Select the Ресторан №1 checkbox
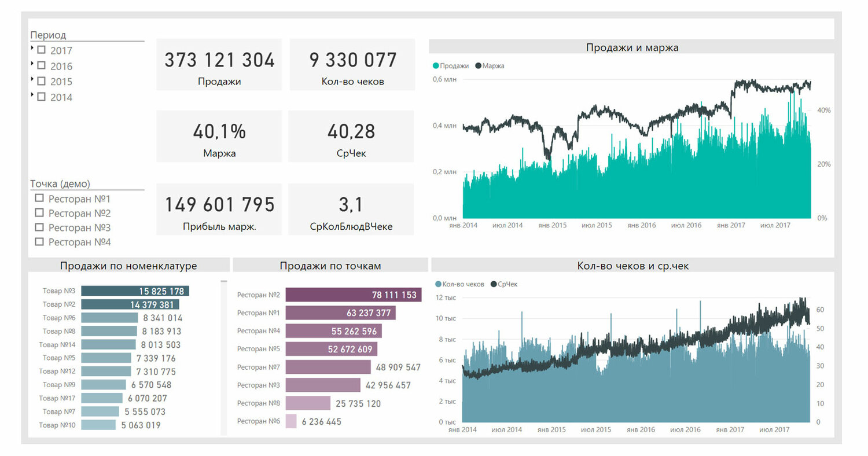The width and height of the screenshot is (868, 456). point(39,198)
